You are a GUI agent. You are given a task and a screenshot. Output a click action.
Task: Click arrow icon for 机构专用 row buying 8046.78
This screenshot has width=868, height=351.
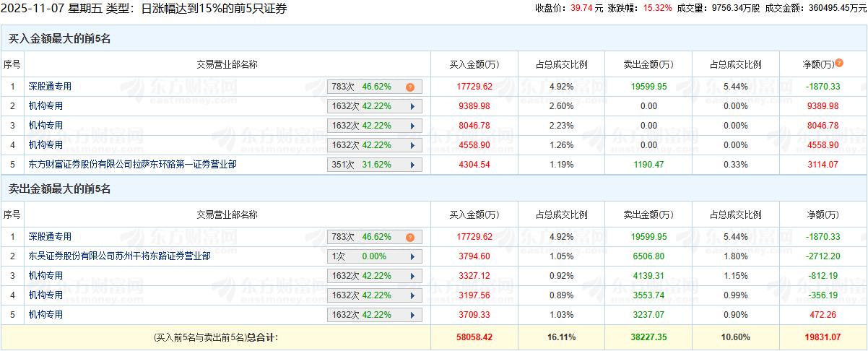tap(412, 126)
